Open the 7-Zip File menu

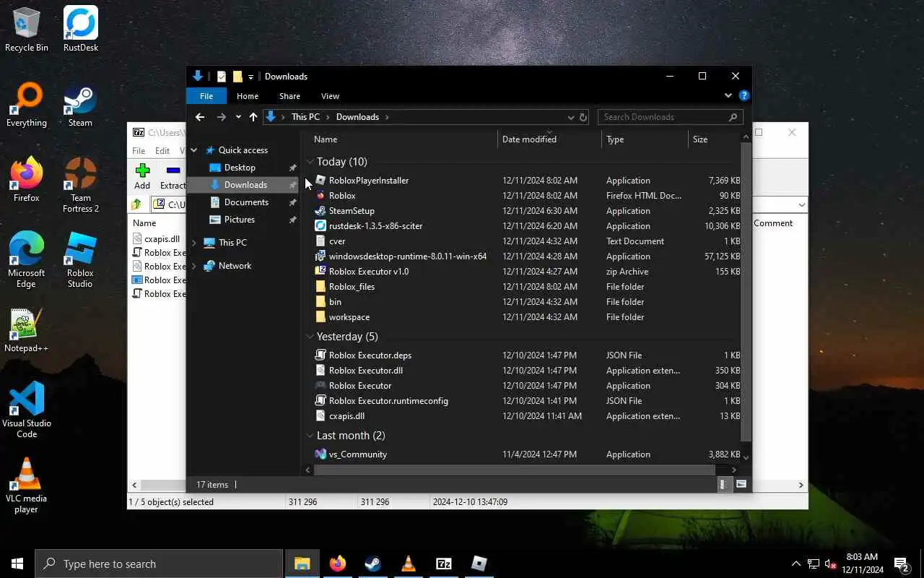[x=138, y=151]
